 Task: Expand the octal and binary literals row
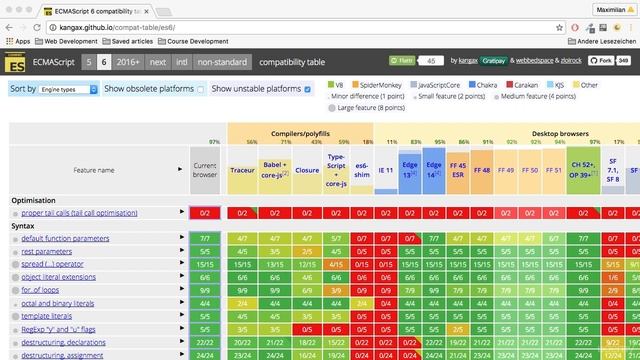[x=182, y=302]
